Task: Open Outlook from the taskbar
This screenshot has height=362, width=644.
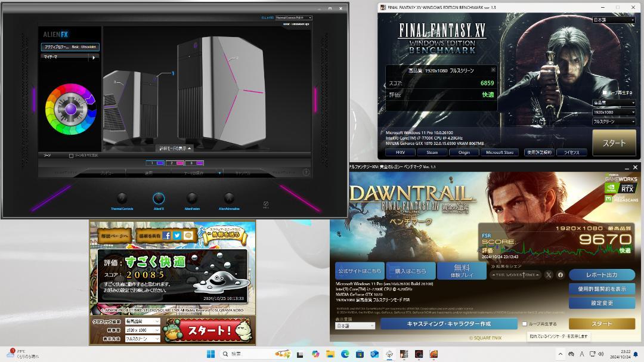Action: click(x=374, y=354)
